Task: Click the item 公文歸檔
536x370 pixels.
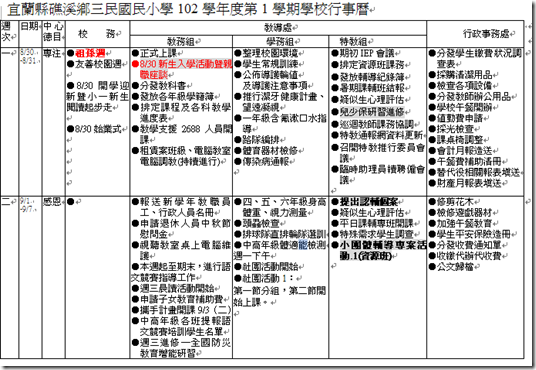Action: [x=455, y=267]
